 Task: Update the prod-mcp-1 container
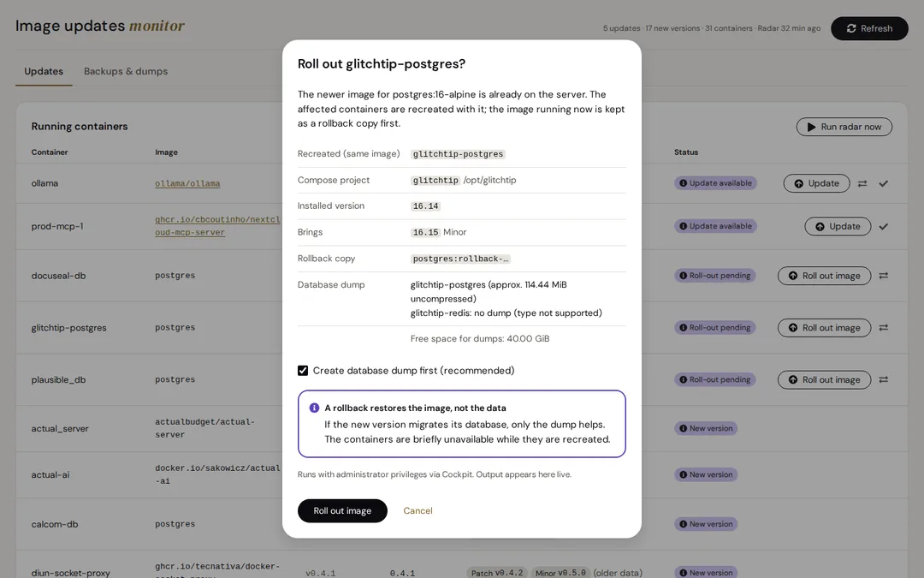[838, 226]
